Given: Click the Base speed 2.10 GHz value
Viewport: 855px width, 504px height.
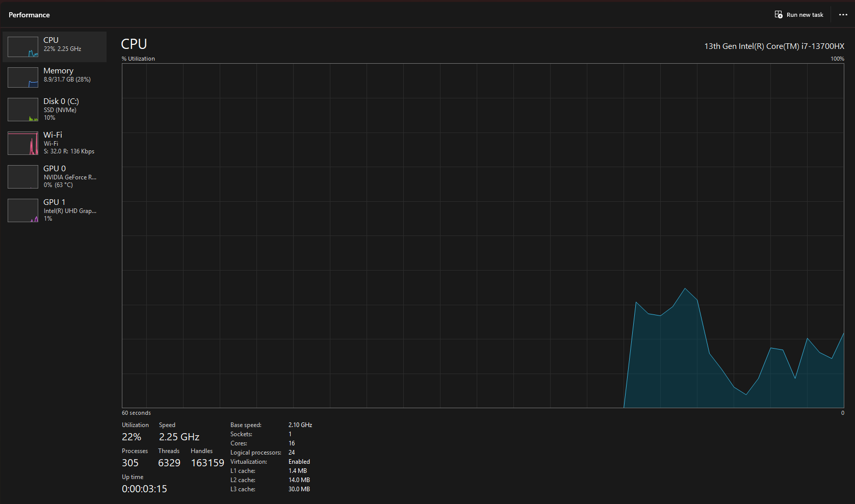Looking at the screenshot, I should pos(300,425).
